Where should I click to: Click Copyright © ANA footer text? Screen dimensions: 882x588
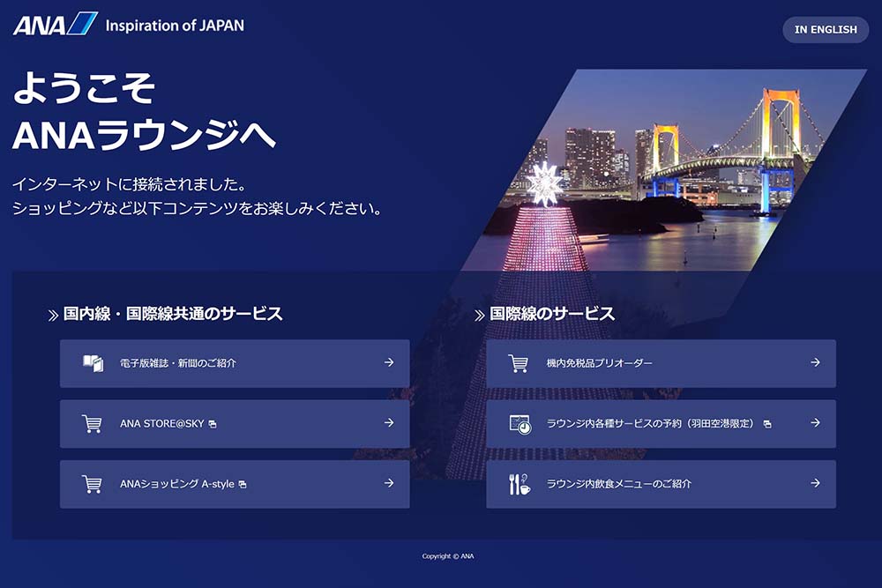pos(448,556)
